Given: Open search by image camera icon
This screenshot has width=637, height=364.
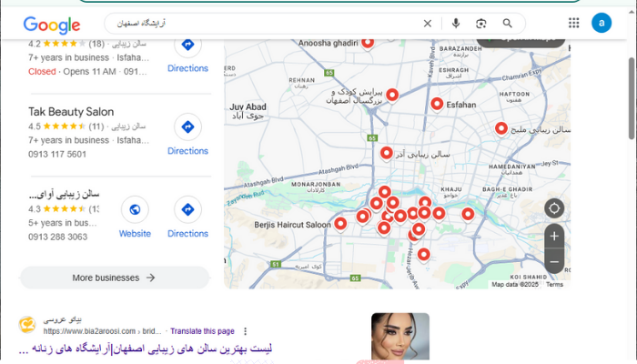Looking at the screenshot, I should (x=481, y=24).
